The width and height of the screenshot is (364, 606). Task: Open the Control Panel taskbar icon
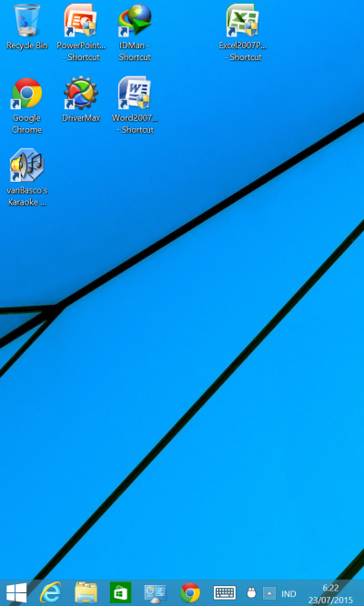tap(155, 593)
